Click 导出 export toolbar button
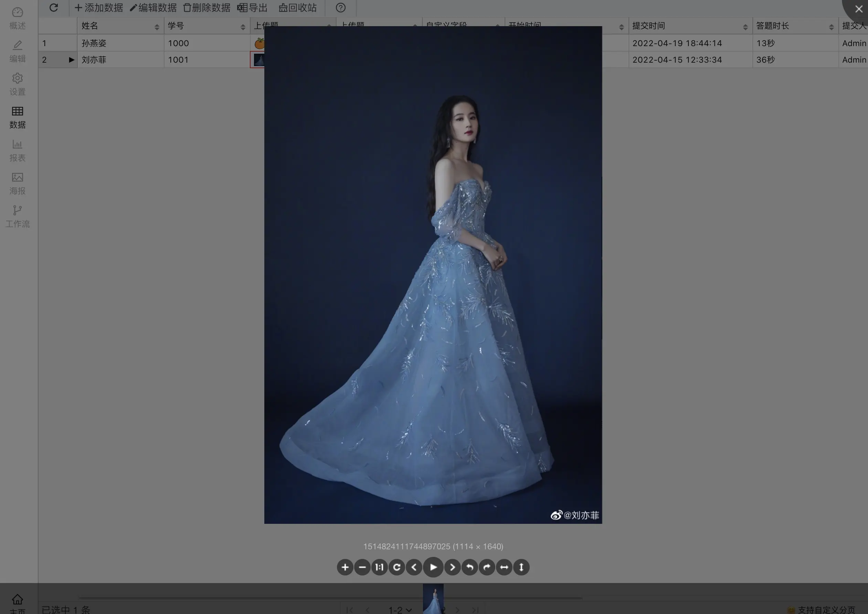The height and width of the screenshot is (614, 868). 252,8
